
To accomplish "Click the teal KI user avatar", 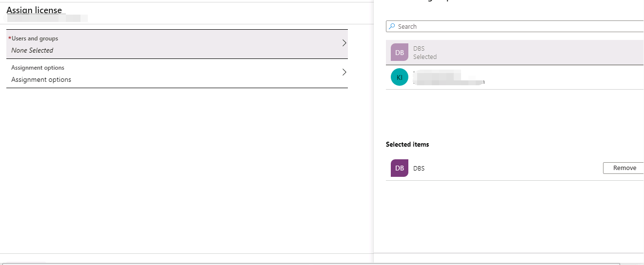I will (399, 77).
